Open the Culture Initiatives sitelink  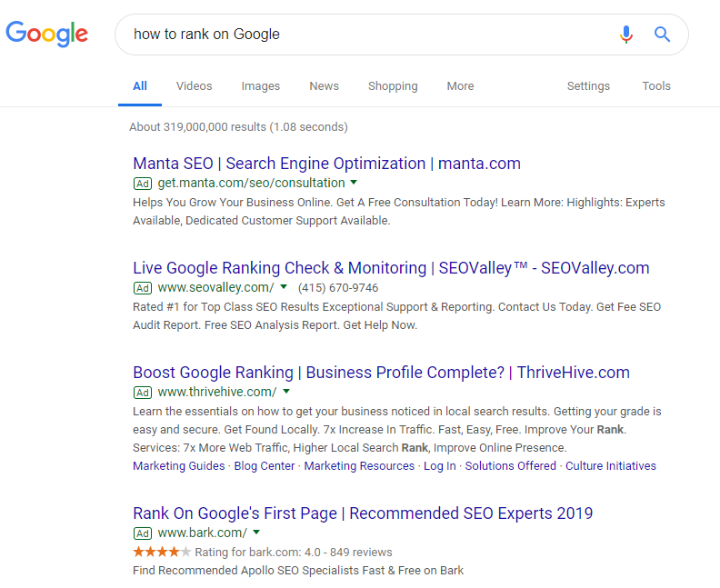point(611,466)
